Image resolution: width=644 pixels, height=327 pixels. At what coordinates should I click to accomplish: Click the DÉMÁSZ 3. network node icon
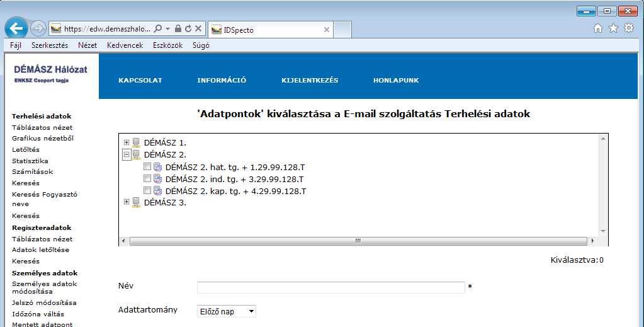(x=137, y=202)
